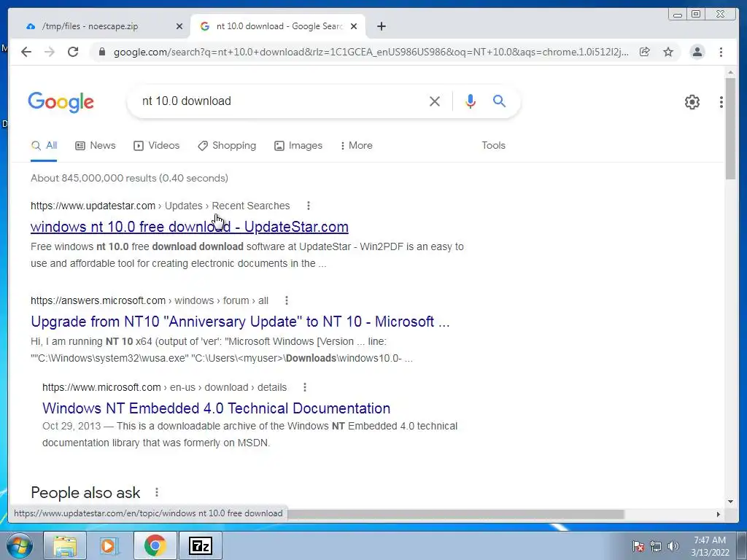Open options dots for answers.microsoft.com result

coord(286,300)
